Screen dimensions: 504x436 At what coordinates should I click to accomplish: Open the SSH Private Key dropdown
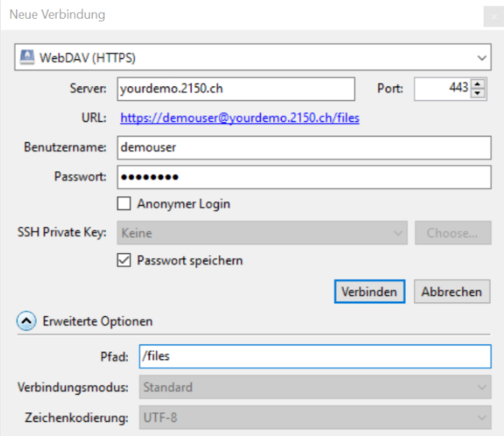[262, 232]
